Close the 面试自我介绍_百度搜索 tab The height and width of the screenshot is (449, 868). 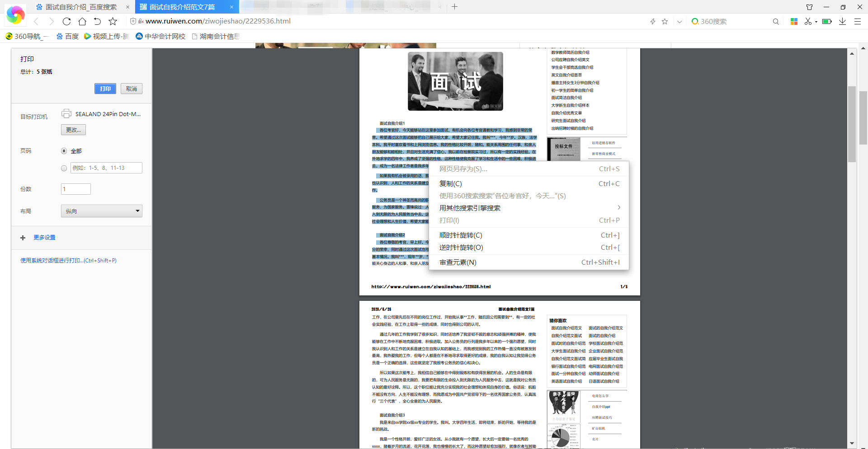(x=127, y=7)
